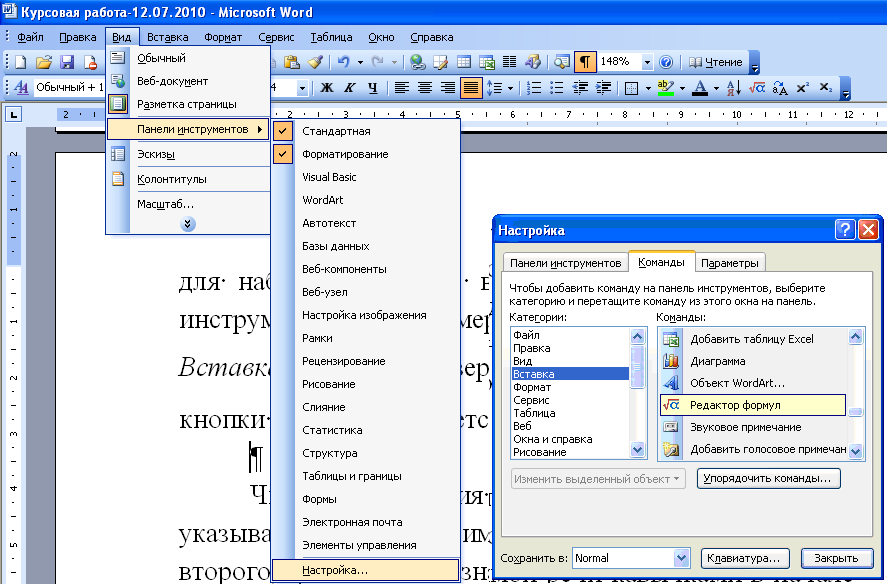Toggle underline Ч formatting
887x584 pixels.
pyautogui.click(x=372, y=88)
